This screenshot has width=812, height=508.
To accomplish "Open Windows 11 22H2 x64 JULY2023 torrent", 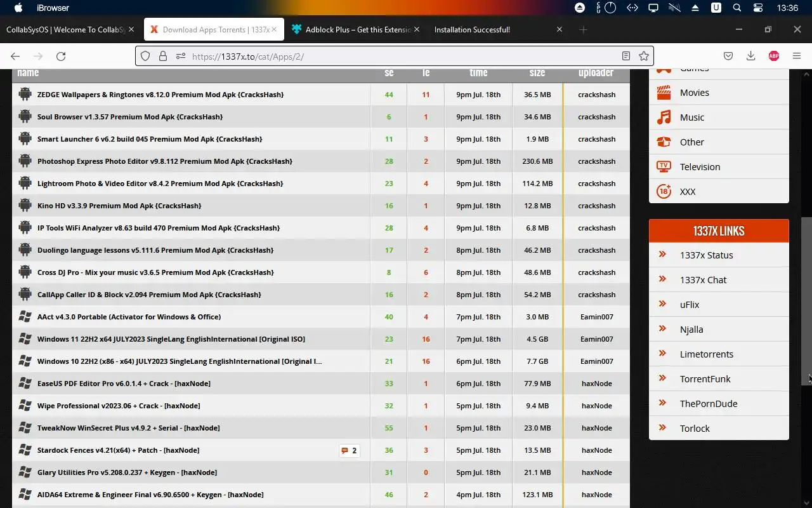I will point(171,339).
